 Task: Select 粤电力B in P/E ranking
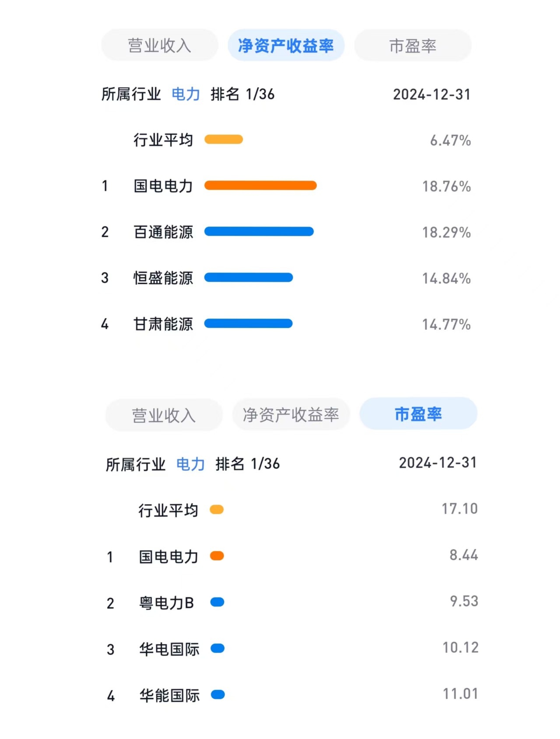[166, 603]
